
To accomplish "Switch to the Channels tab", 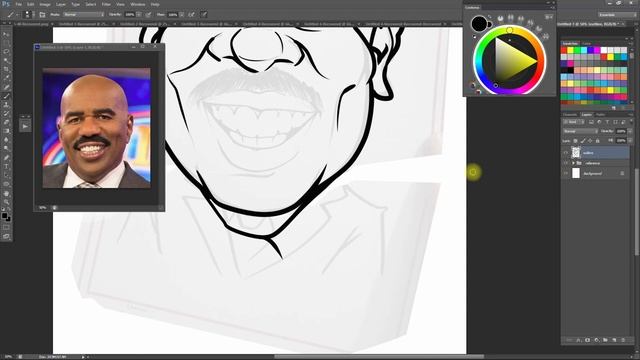I will click(x=570, y=115).
